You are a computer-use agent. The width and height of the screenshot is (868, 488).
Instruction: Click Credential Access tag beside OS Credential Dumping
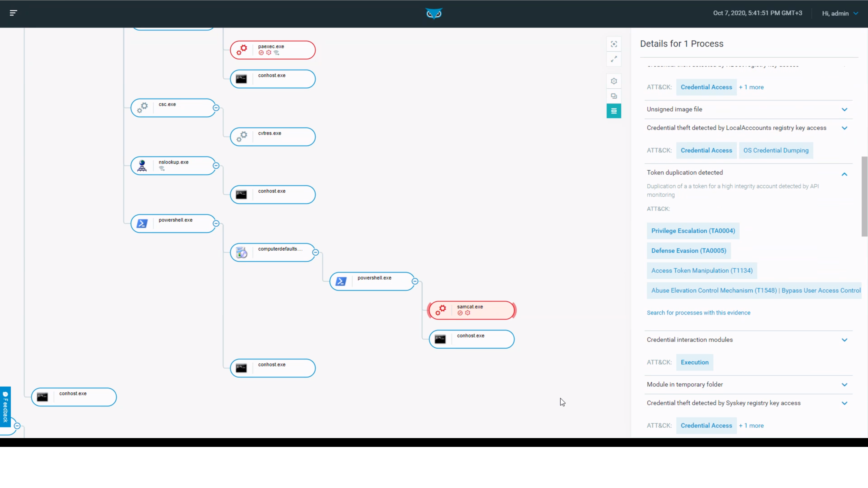tap(706, 150)
